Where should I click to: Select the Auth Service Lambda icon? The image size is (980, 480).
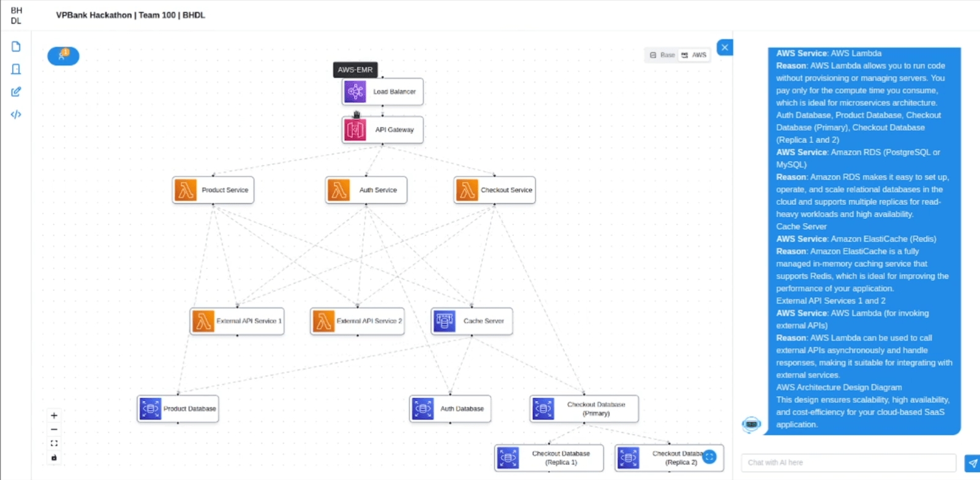click(339, 190)
